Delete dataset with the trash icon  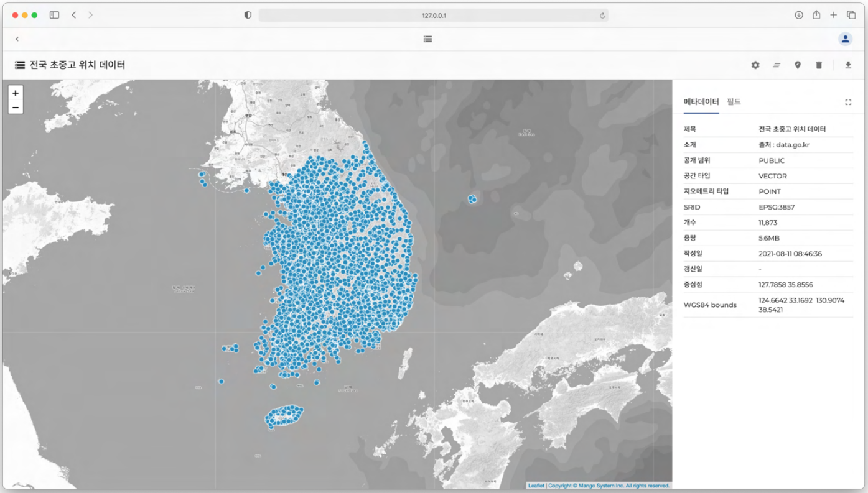click(819, 65)
